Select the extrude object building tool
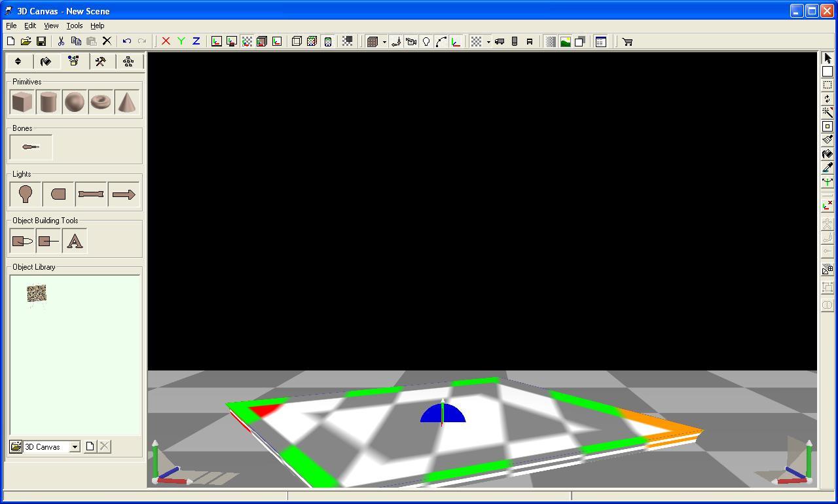This screenshot has width=838, height=504. tap(22, 241)
